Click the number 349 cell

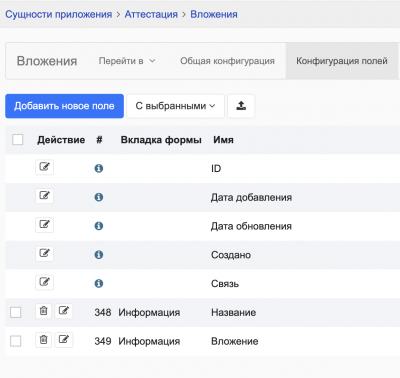103,341
